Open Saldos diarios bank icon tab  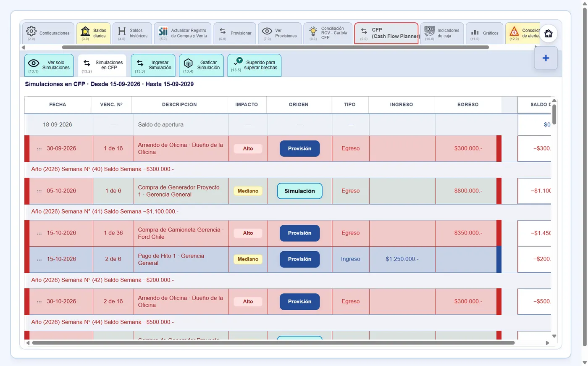(x=93, y=33)
